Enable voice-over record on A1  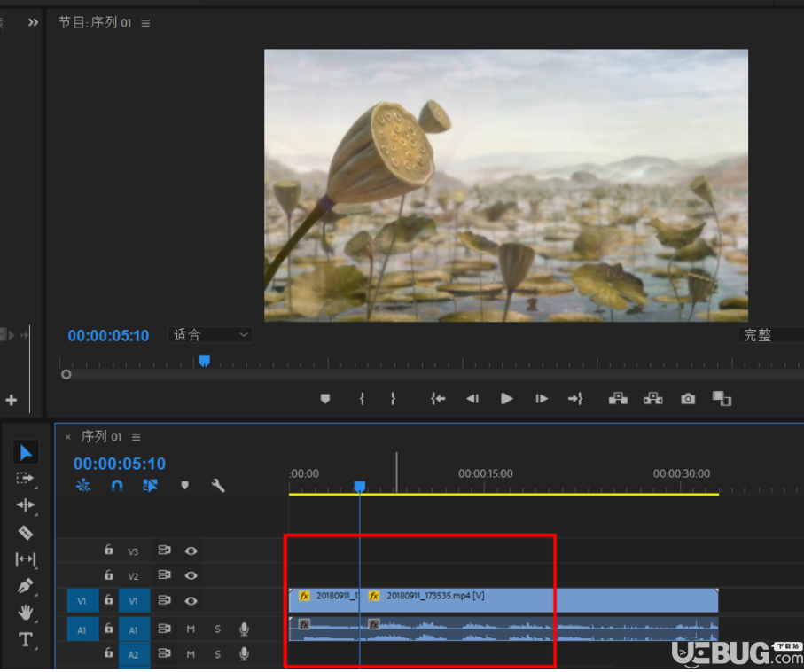pyautogui.click(x=245, y=629)
